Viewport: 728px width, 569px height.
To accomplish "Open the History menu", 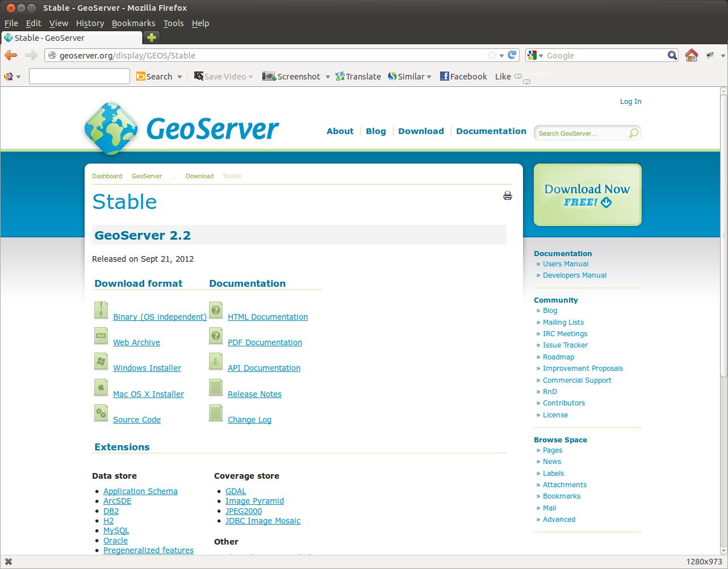I will 90,23.
